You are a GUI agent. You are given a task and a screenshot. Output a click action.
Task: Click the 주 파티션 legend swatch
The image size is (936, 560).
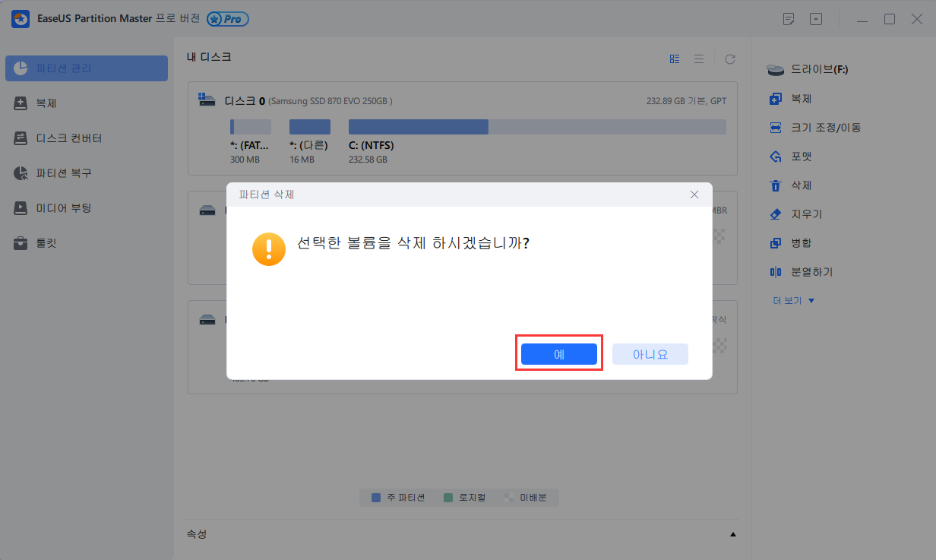pyautogui.click(x=376, y=498)
